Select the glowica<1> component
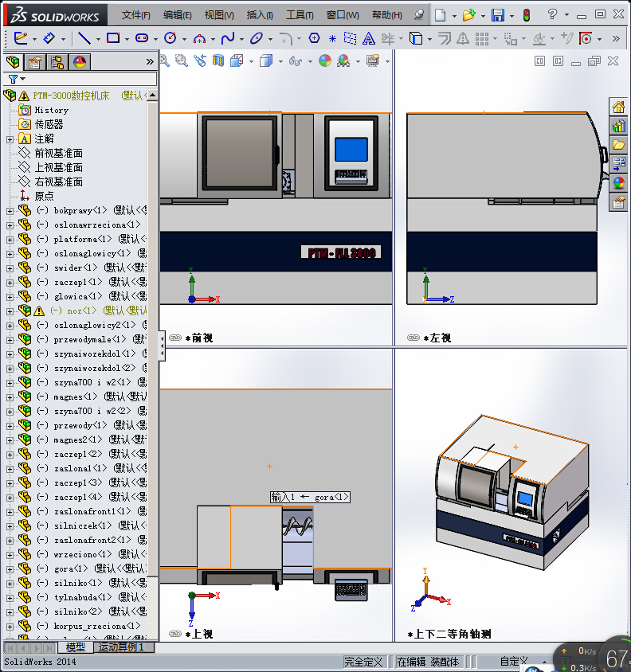The width and height of the screenshot is (631, 672). tap(78, 296)
